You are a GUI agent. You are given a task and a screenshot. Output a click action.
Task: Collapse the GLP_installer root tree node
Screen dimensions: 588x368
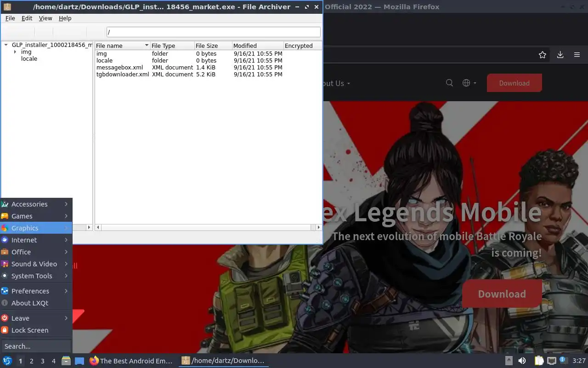[x=6, y=45]
